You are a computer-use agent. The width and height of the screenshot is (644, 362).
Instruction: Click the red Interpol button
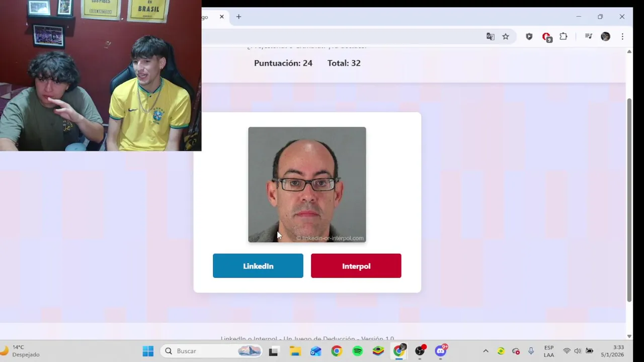[x=356, y=266]
